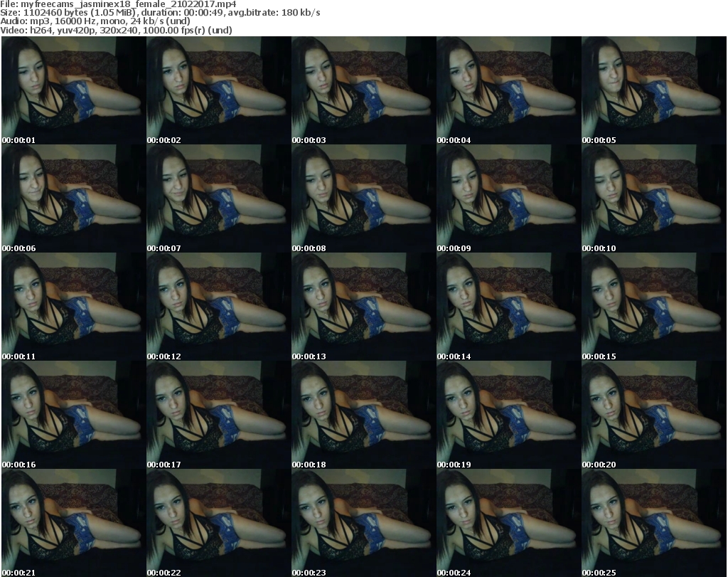Open the thumbnail stamped 00:00:24
Screen dimensions: 728x577
click(x=509, y=523)
